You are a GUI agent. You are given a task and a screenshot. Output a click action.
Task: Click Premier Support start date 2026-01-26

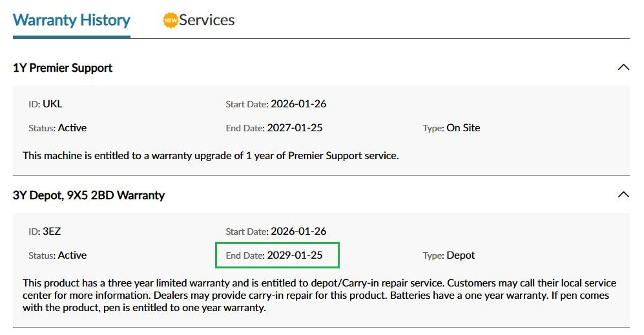(x=298, y=104)
